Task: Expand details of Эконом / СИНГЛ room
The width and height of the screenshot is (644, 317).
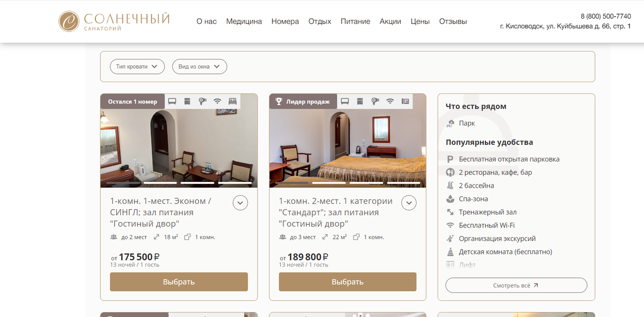Action: coord(240,203)
